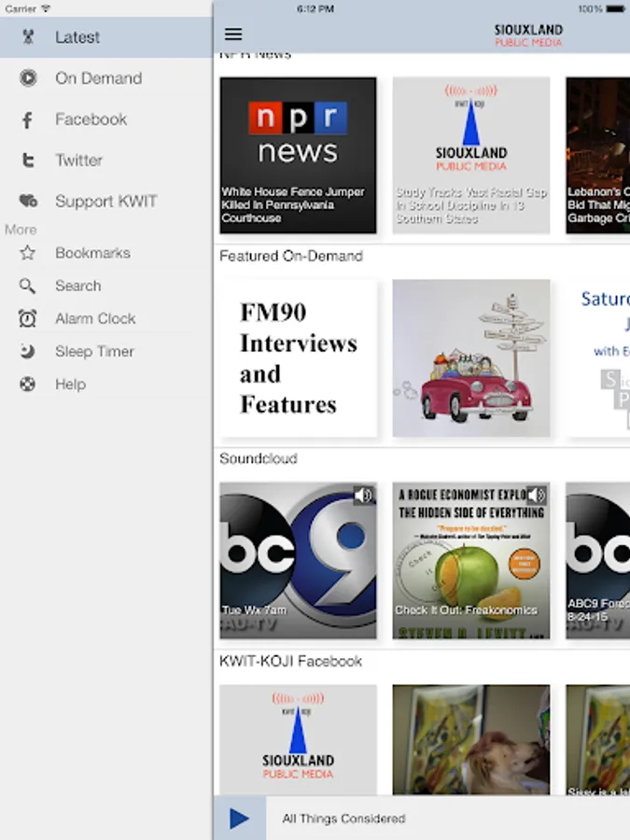
Task: Tap speaker icon on Freakonomics card
Action: (537, 495)
